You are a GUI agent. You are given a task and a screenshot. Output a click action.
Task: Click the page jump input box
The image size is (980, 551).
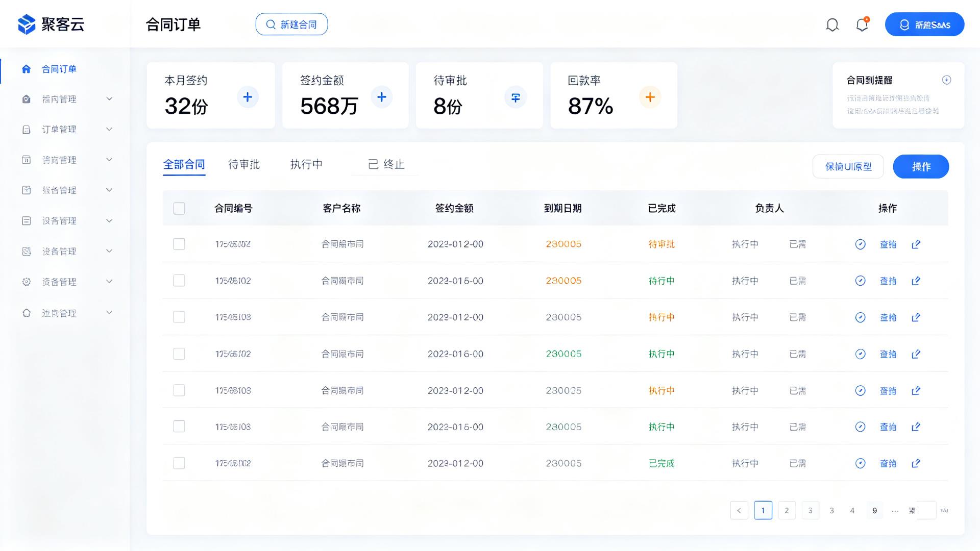[x=926, y=510]
